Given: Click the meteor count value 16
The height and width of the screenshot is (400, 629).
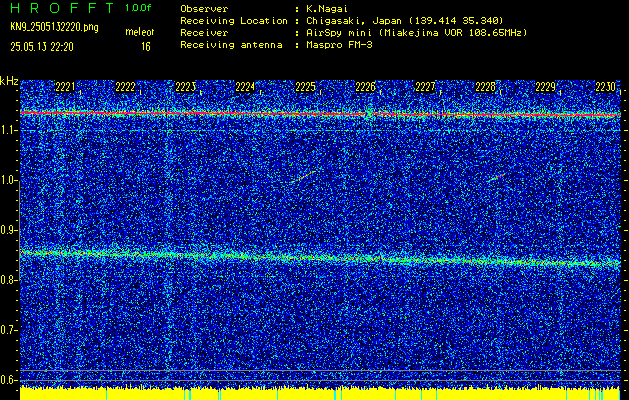Looking at the screenshot, I should (x=146, y=47).
